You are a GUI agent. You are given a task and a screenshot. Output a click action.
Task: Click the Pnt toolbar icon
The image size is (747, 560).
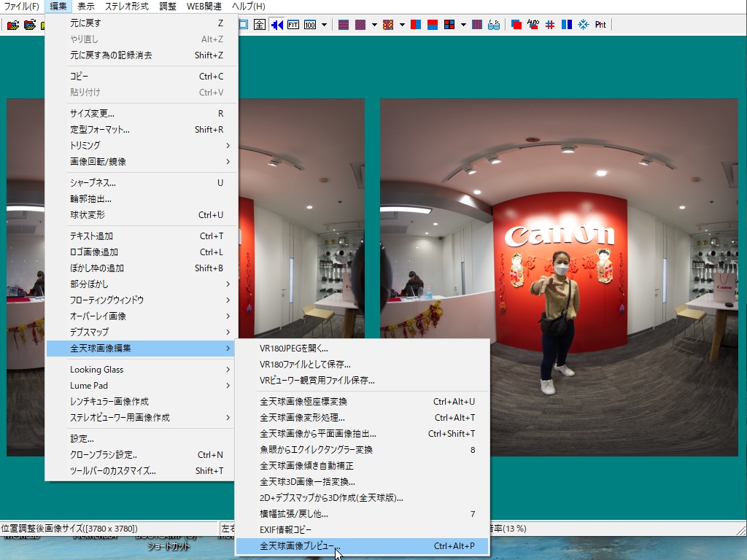coord(600,25)
